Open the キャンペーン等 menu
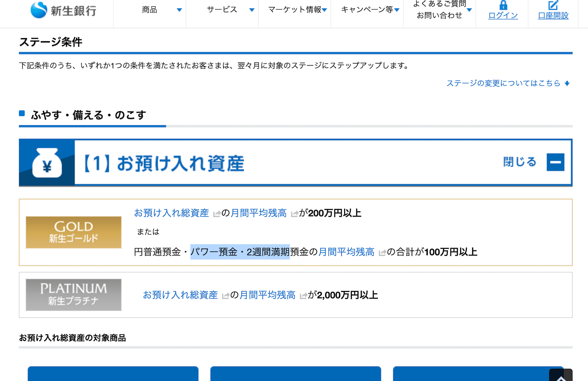 (x=367, y=10)
